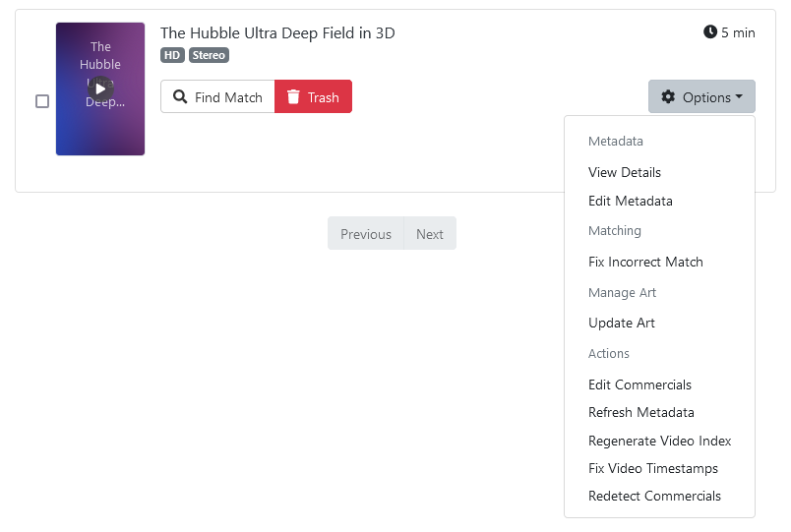Select Regenerate Video Index
This screenshot has height=532, width=791.
tap(660, 441)
